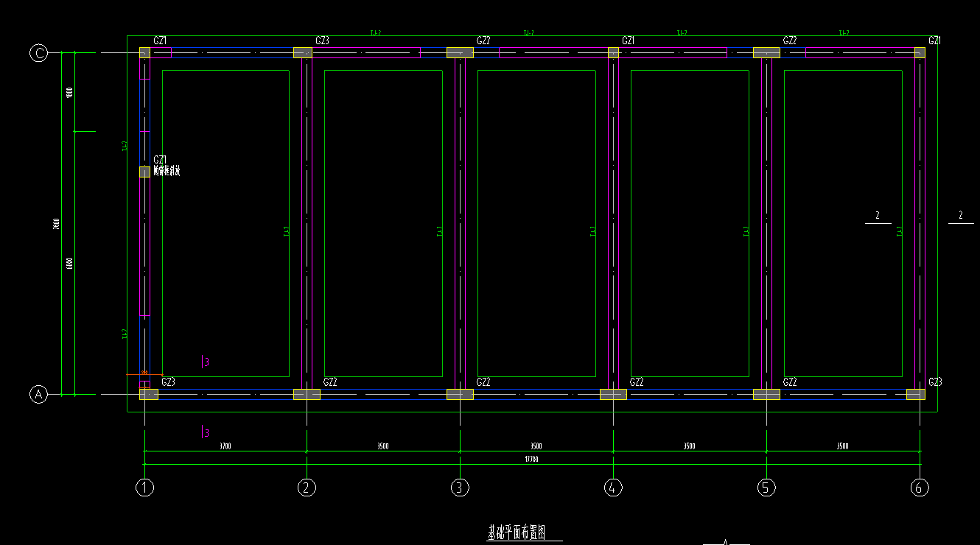Click the magenta section mark 3 above axis A

click(x=206, y=362)
